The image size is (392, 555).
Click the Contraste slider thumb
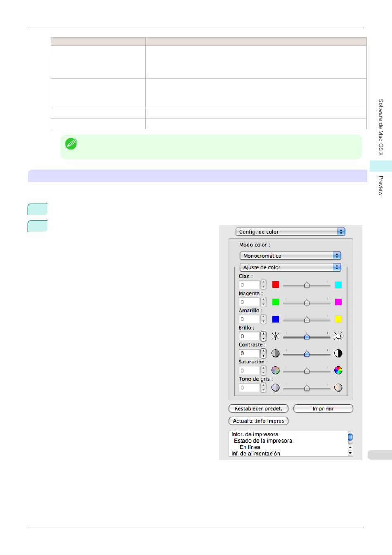(307, 353)
